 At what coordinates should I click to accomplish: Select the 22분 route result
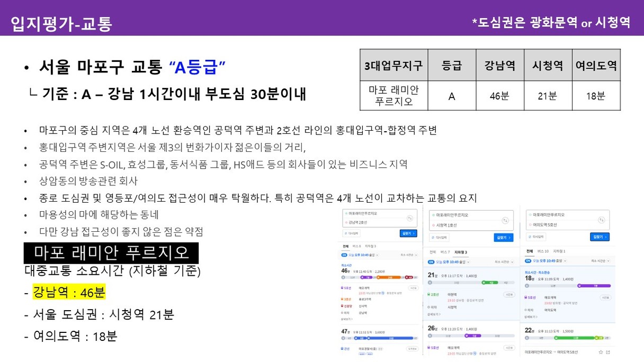point(569,333)
